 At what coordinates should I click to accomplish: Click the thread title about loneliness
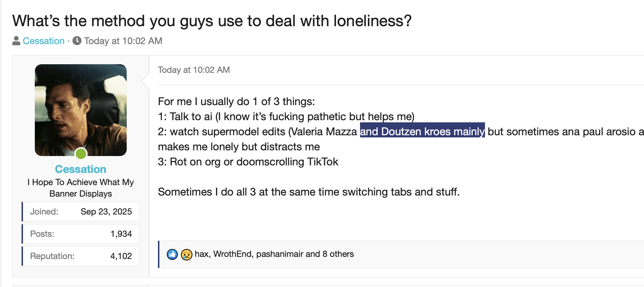click(212, 21)
